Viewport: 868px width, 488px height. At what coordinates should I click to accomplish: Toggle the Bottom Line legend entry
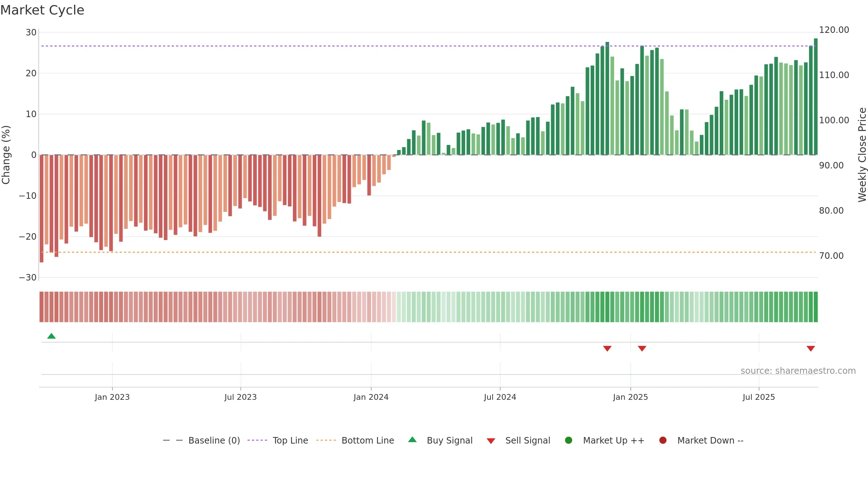click(x=355, y=440)
